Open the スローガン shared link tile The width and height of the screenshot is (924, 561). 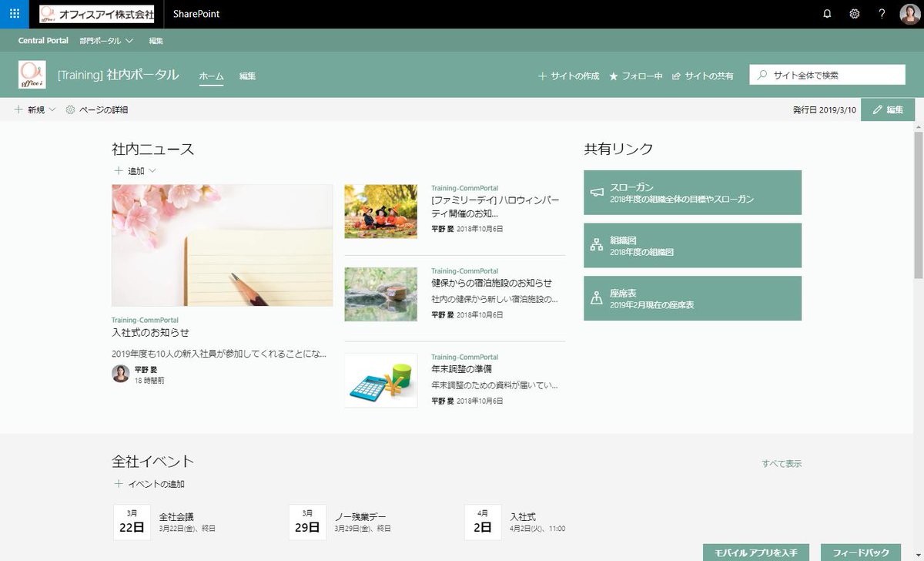click(692, 193)
